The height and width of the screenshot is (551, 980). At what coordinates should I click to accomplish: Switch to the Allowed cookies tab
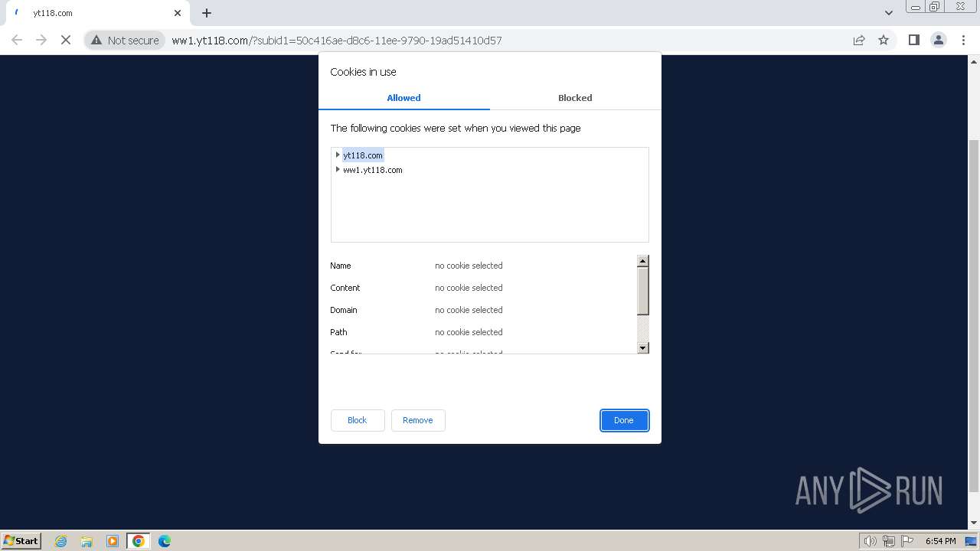click(x=403, y=98)
